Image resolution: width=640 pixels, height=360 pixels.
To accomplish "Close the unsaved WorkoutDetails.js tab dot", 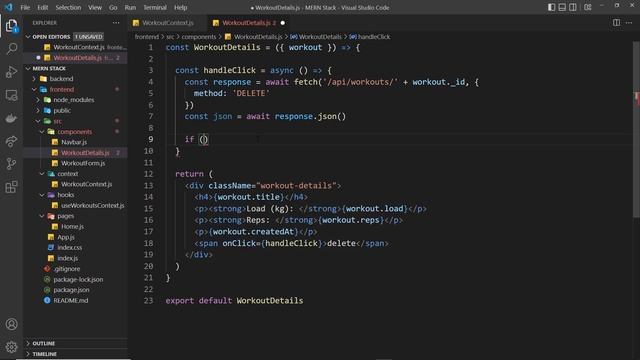I will (282, 23).
